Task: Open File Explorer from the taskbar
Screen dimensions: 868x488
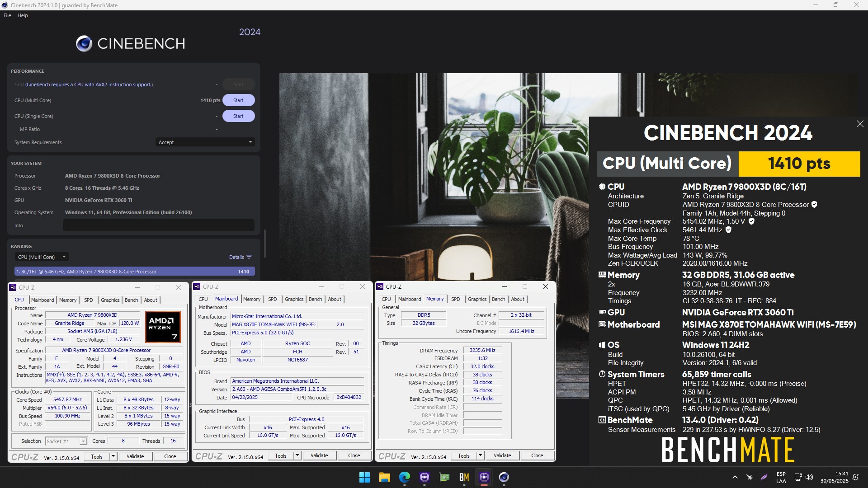Action: point(384,477)
